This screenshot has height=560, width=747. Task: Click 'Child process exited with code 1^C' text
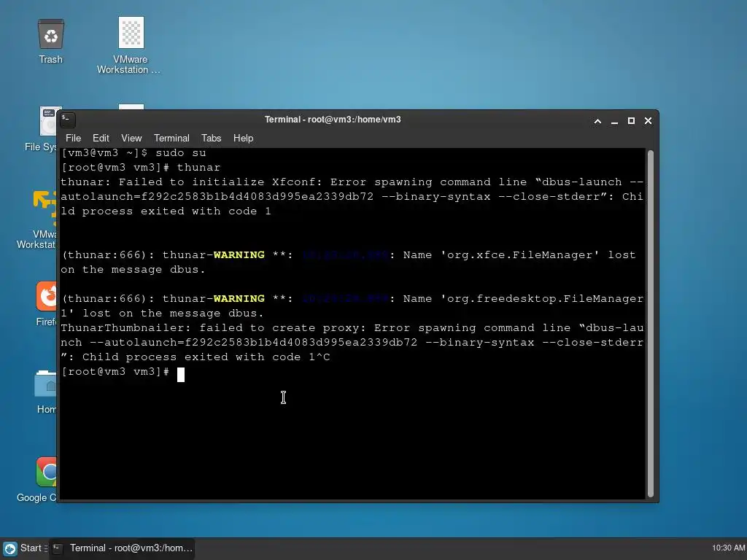pyautogui.click(x=206, y=357)
